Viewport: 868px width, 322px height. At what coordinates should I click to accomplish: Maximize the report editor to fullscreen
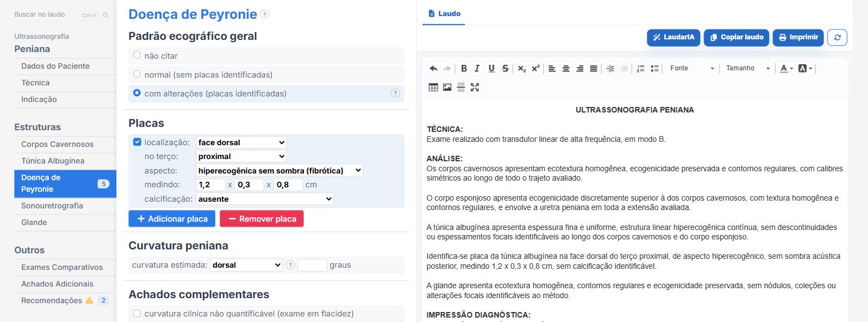(474, 87)
